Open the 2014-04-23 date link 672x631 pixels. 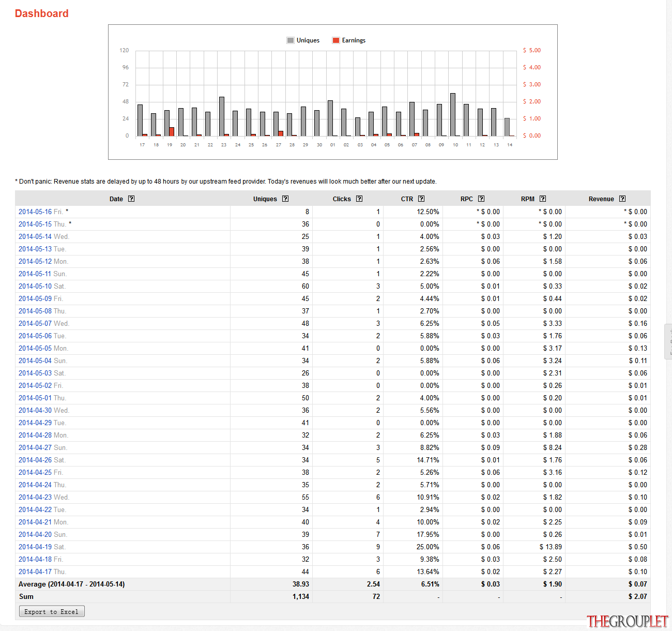tap(35, 497)
